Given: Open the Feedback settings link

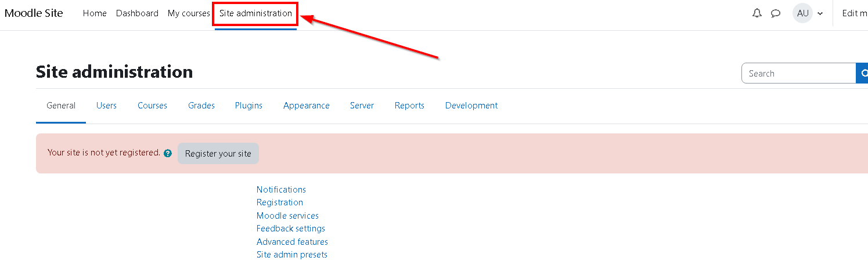Looking at the screenshot, I should 291,229.
